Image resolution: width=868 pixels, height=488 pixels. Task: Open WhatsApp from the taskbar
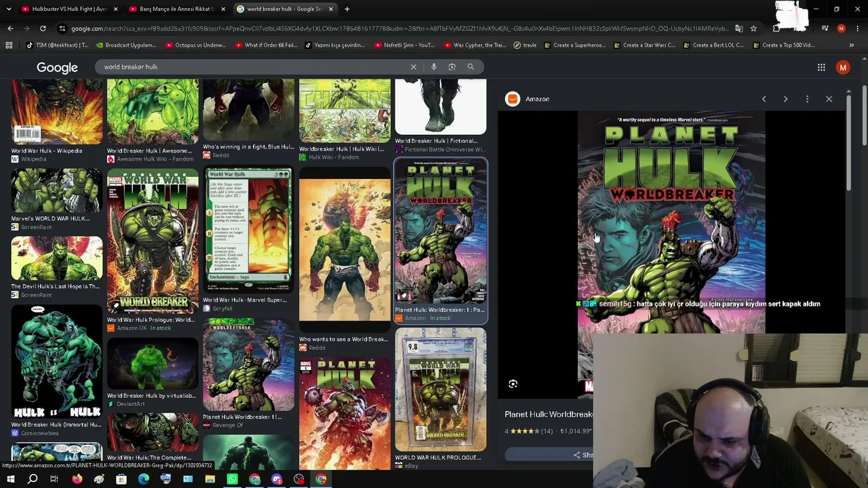[x=232, y=479]
